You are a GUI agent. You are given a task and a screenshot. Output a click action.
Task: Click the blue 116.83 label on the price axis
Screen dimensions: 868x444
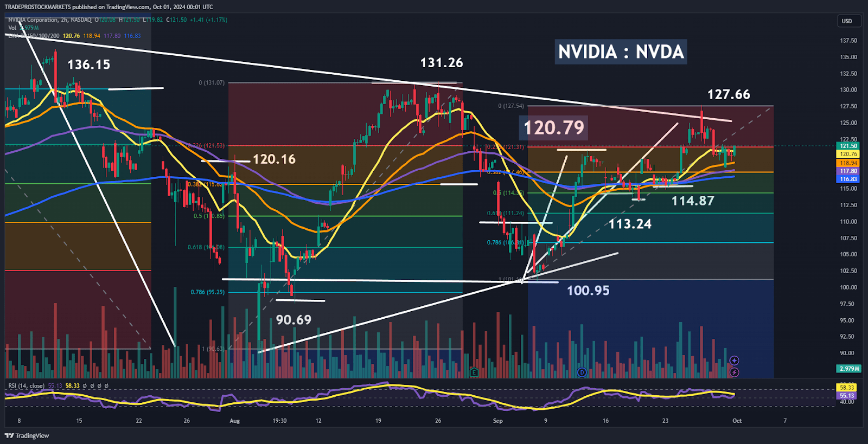(x=848, y=179)
